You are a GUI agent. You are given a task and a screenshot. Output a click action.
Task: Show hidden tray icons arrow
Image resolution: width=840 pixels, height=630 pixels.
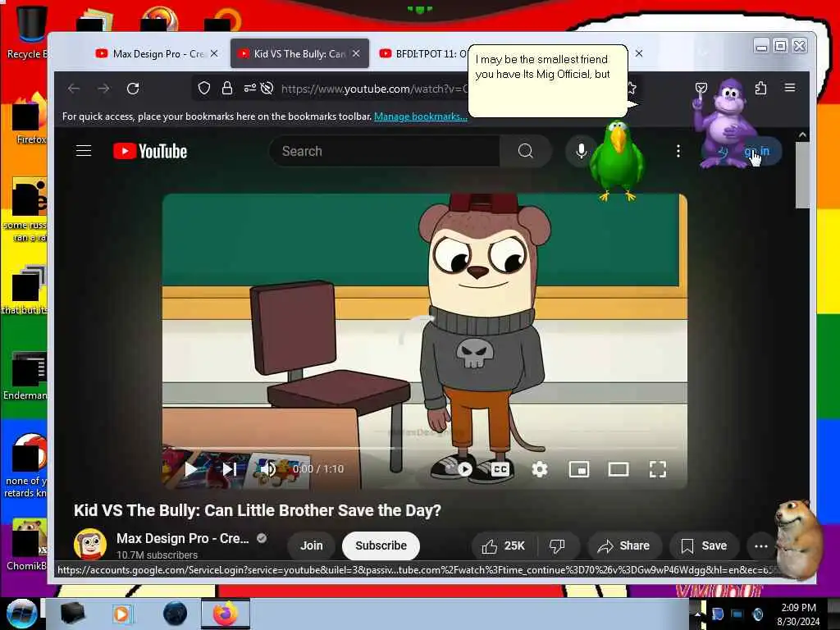tap(697, 614)
